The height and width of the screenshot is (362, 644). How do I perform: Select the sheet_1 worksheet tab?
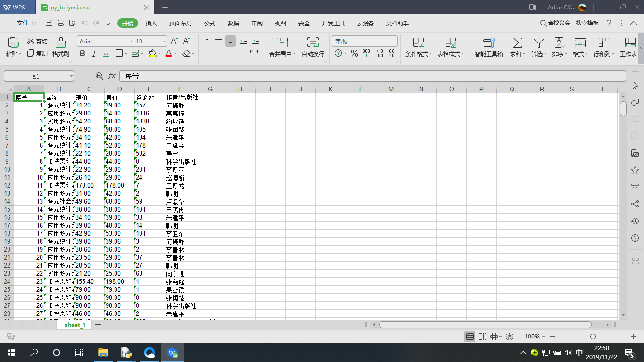point(75,325)
